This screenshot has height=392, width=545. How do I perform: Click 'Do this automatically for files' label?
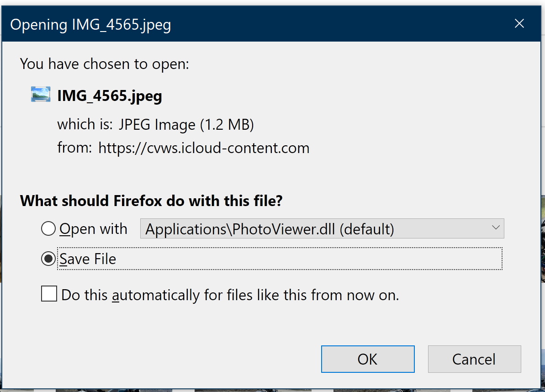pyautogui.click(x=230, y=295)
